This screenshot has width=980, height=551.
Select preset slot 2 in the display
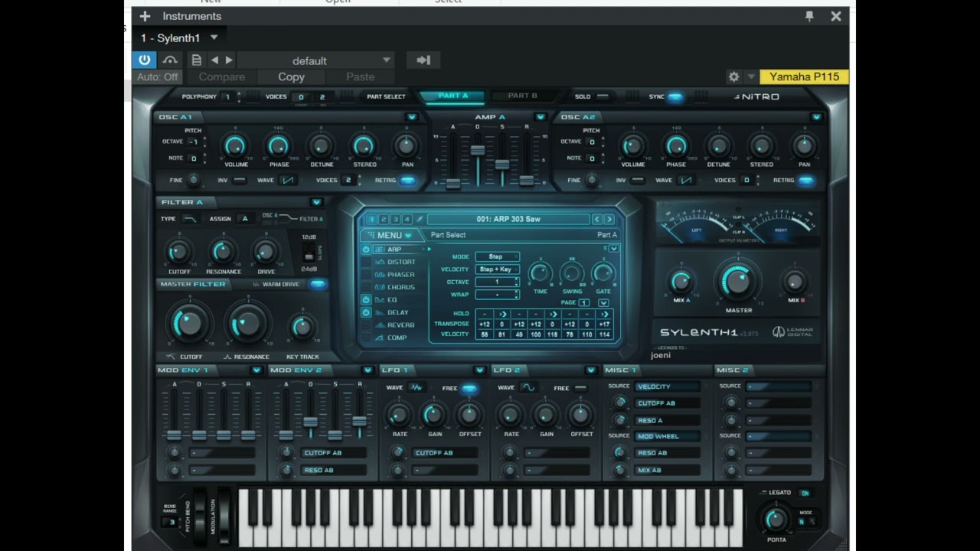coord(384,220)
